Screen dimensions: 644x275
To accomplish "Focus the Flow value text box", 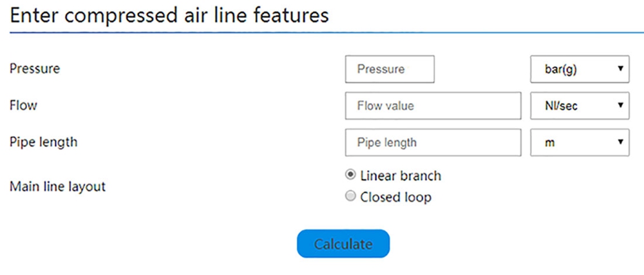I will [433, 106].
